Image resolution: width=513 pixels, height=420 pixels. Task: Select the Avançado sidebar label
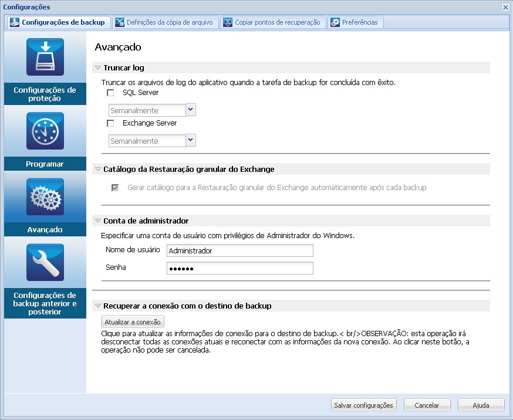[45, 229]
